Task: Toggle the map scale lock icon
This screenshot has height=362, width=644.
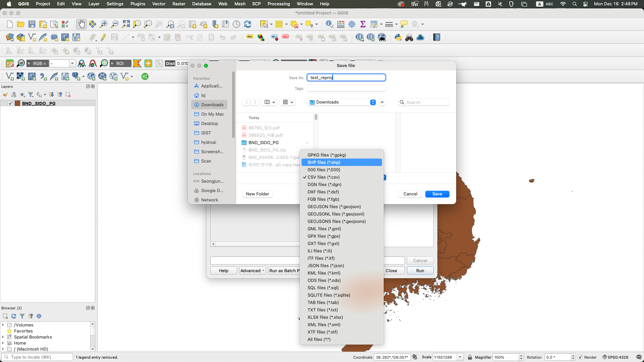Action: [470, 357]
